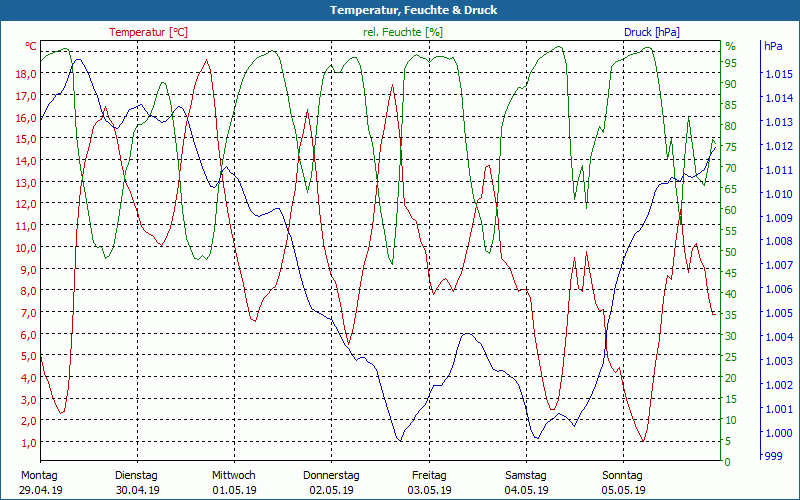Screen dimensions: 800x500
Task: Select the blue 'Druck [hPa]' legend label
Action: tap(652, 32)
